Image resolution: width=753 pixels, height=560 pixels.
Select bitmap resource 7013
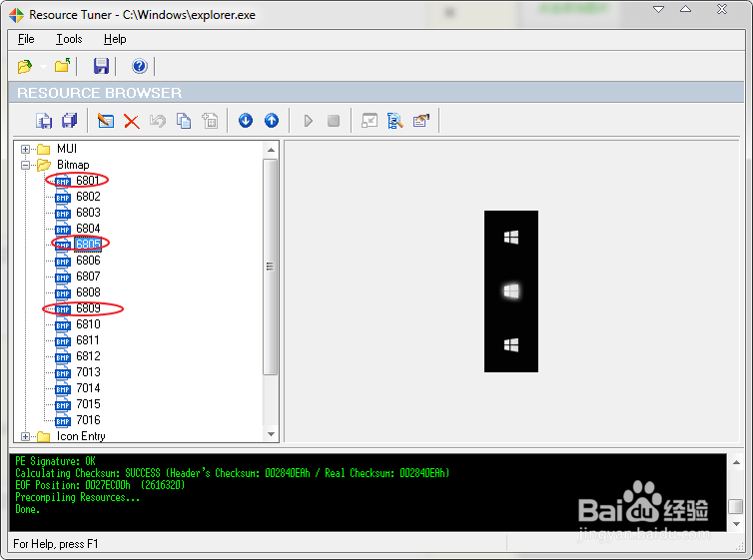tap(88, 372)
